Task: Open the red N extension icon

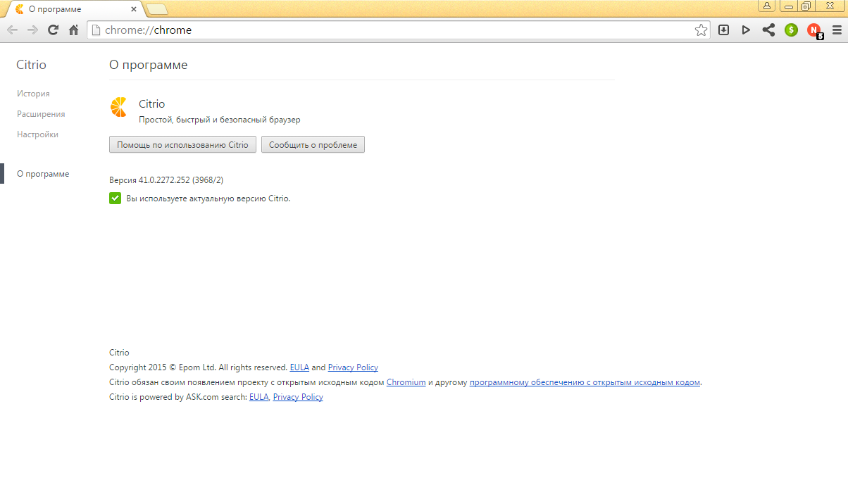Action: pyautogui.click(x=814, y=30)
